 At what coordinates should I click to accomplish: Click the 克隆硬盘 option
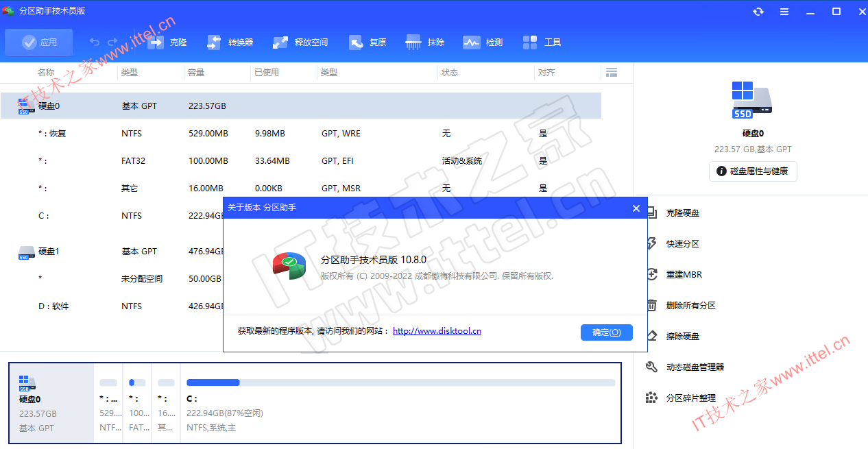683,213
